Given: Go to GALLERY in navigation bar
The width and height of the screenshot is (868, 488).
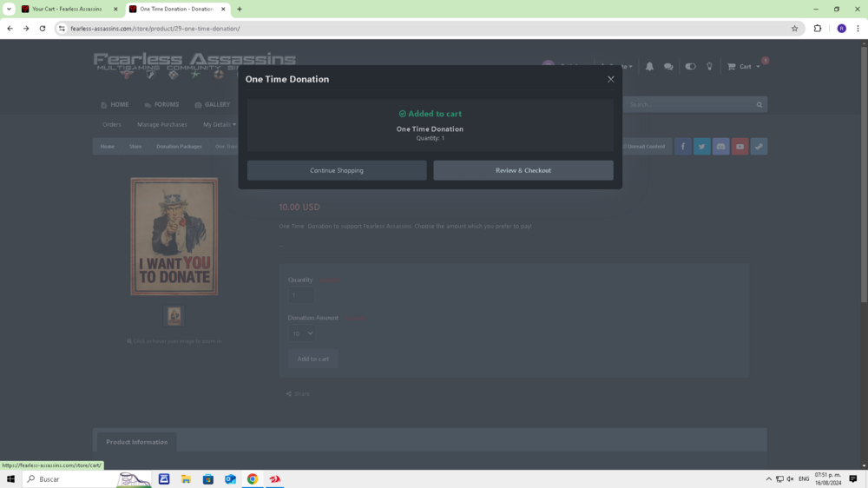Looking at the screenshot, I should coord(213,105).
